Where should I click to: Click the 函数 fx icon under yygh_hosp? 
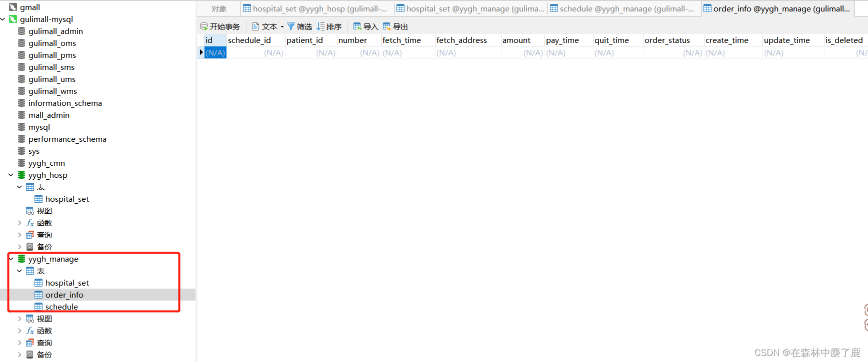pos(30,223)
